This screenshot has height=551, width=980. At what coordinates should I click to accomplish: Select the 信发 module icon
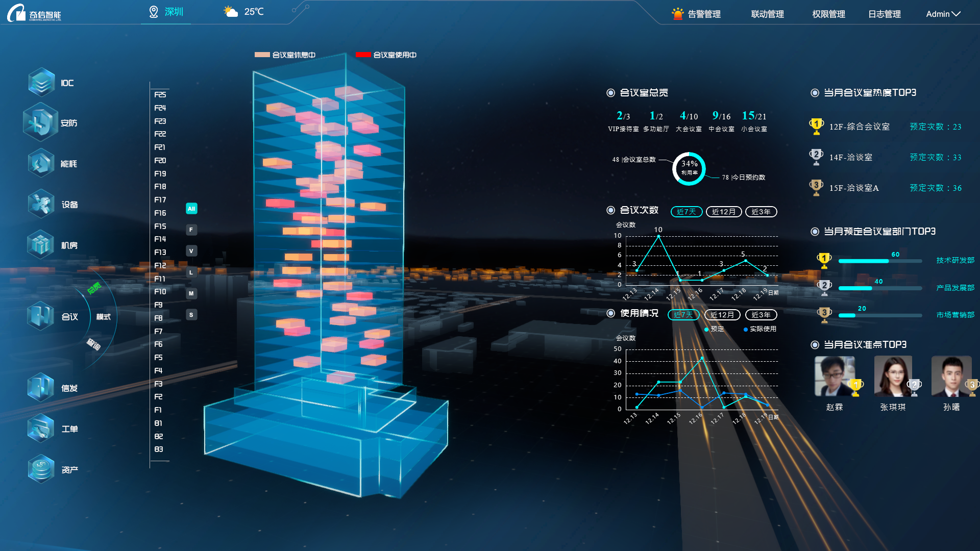pos(41,388)
